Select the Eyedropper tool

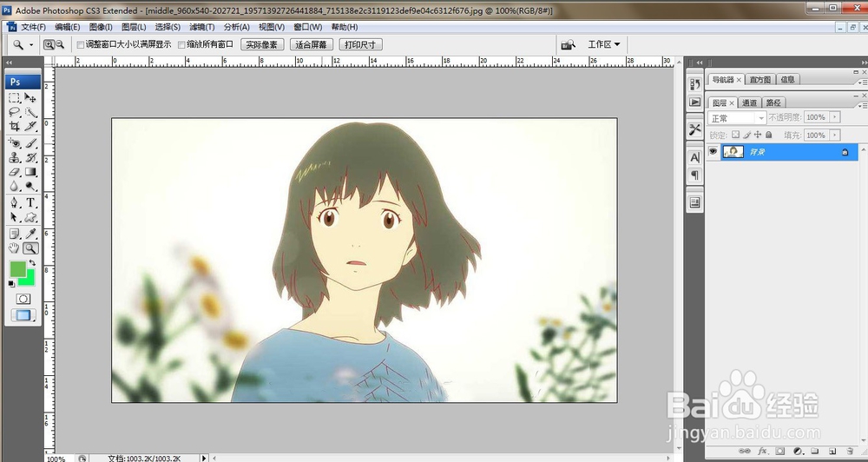[30, 234]
